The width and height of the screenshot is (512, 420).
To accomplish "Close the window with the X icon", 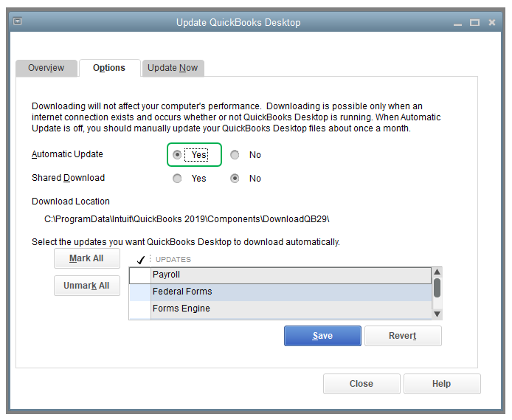I will (x=492, y=23).
